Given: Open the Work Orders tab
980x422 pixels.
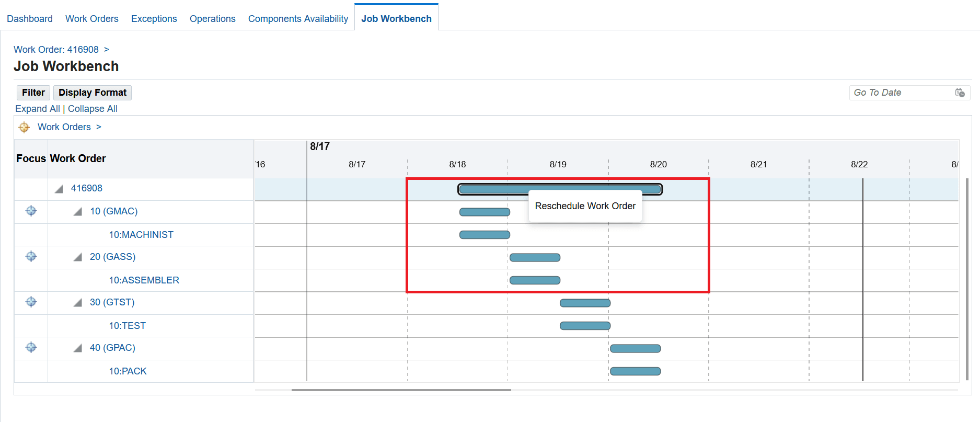Looking at the screenshot, I should pyautogui.click(x=92, y=19).
